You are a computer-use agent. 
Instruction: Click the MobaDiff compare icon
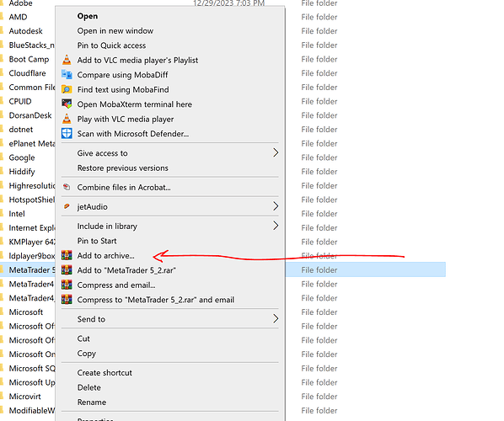[x=67, y=75]
